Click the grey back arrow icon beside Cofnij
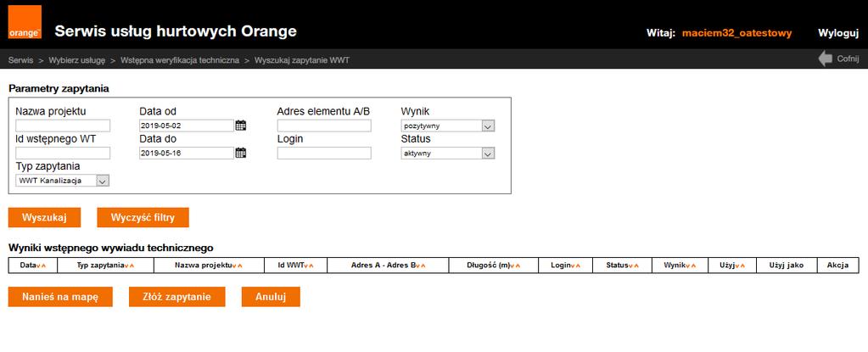This screenshot has height=352, width=868. pos(826,59)
